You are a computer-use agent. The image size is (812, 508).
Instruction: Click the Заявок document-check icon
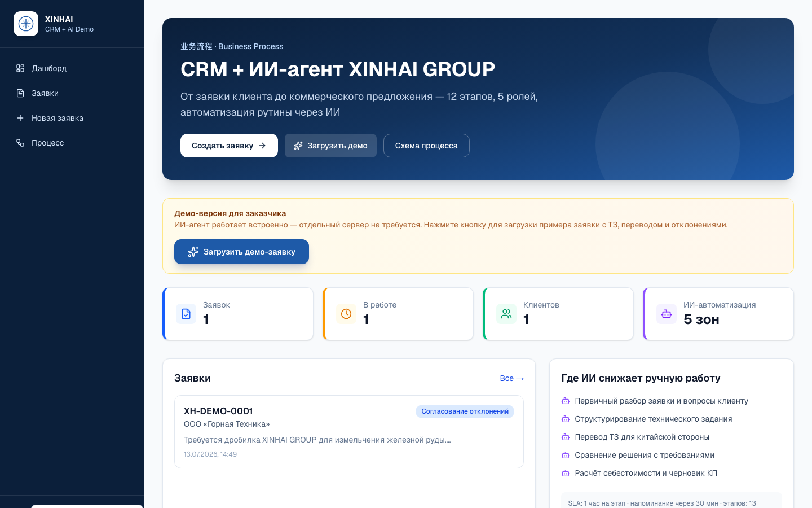click(186, 314)
